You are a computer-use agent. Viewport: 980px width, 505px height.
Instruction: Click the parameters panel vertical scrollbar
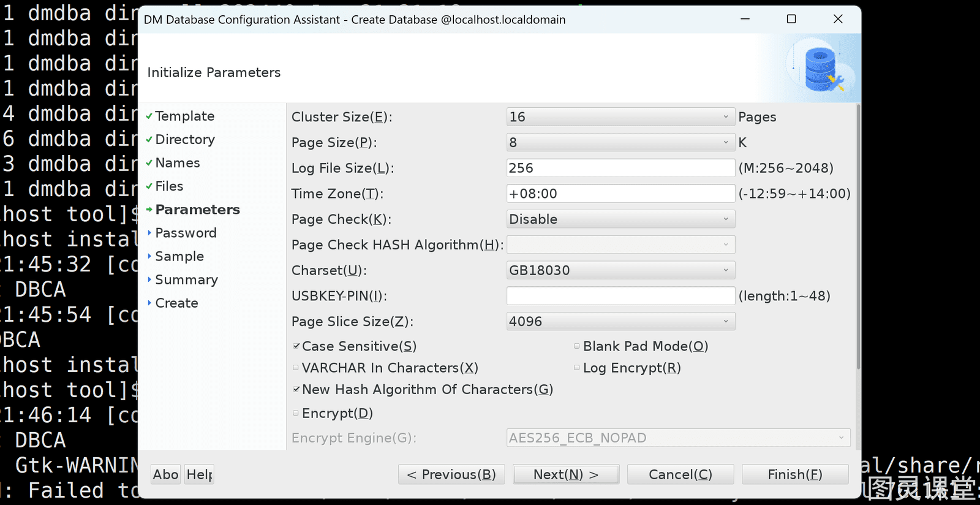[x=858, y=237]
